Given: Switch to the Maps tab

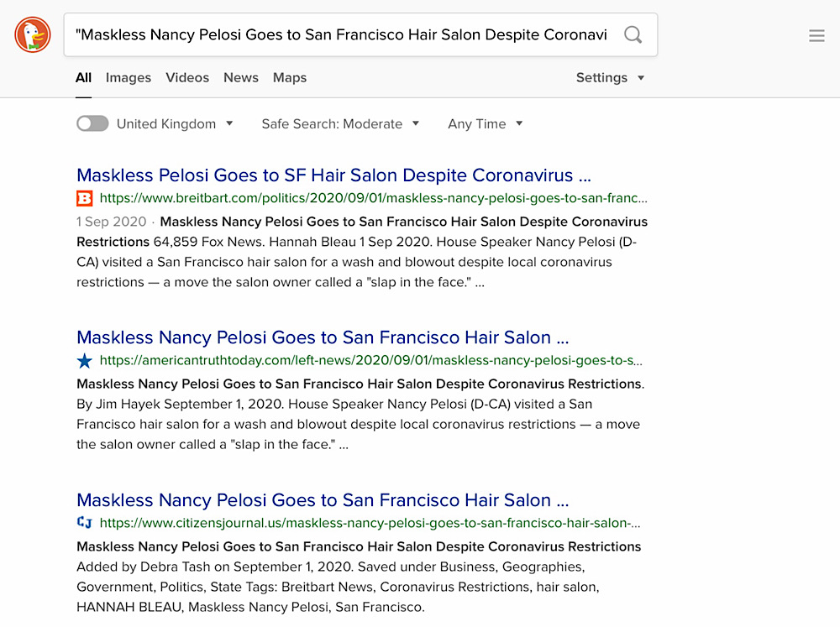Looking at the screenshot, I should point(290,77).
